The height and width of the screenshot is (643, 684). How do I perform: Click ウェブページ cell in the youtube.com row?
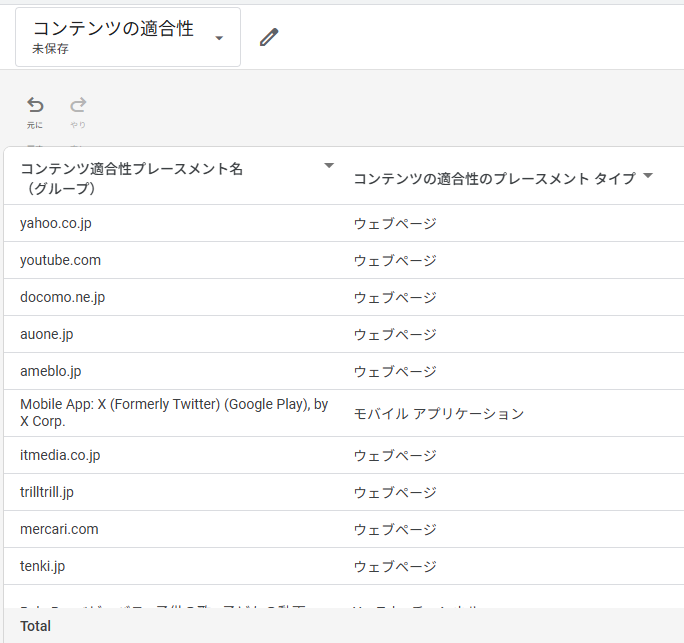(395, 260)
